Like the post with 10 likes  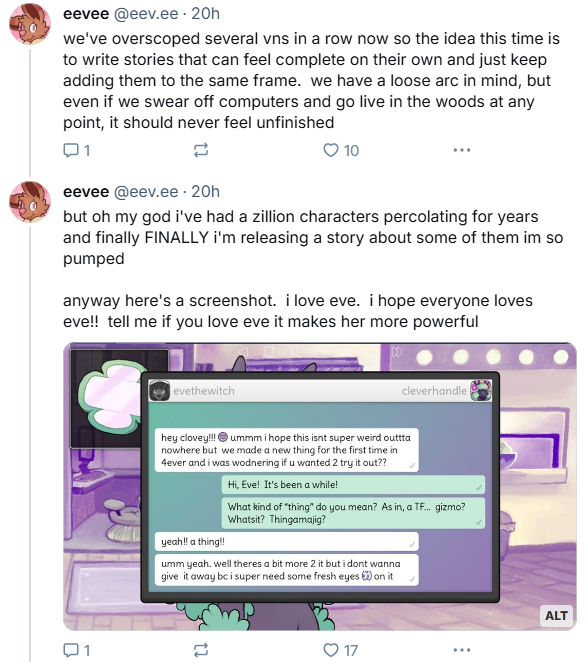tap(341, 150)
